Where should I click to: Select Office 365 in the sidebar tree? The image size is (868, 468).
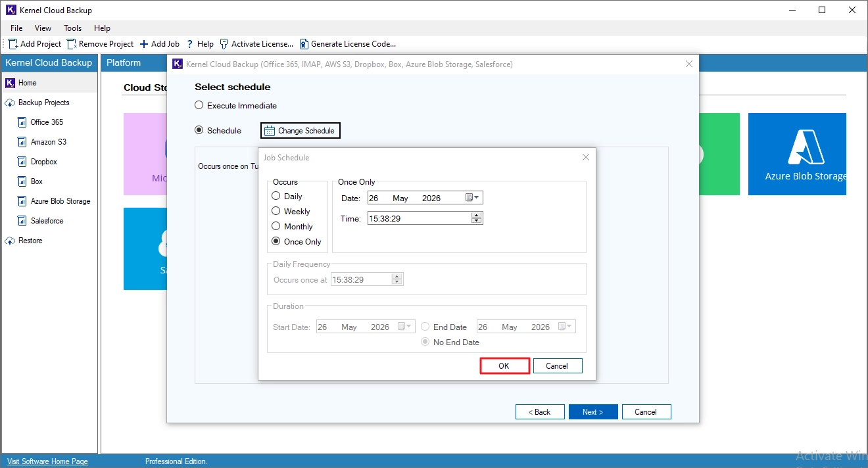click(x=47, y=122)
